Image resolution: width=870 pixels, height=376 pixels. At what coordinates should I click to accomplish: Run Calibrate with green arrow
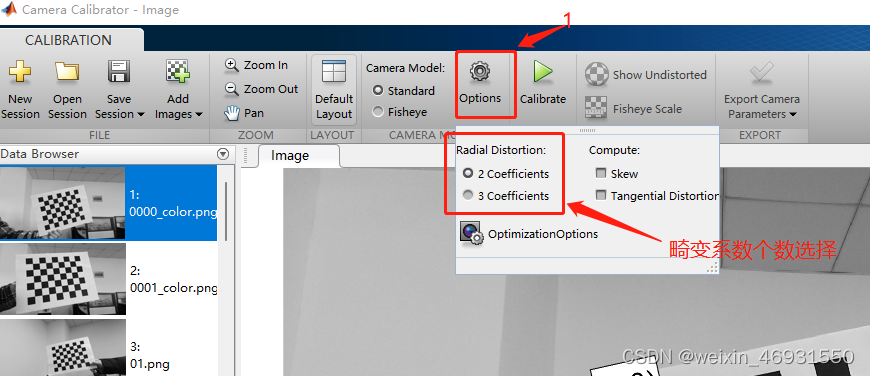[x=543, y=72]
